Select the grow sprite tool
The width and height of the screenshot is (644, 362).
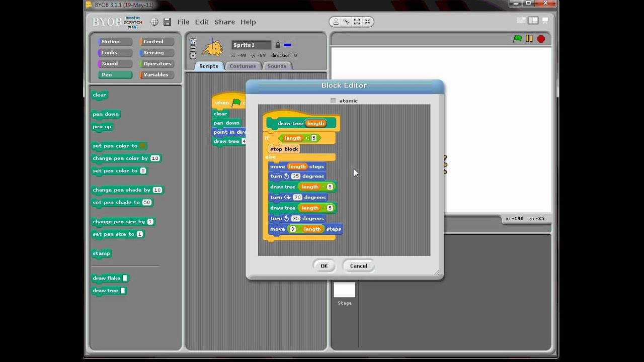357,22
